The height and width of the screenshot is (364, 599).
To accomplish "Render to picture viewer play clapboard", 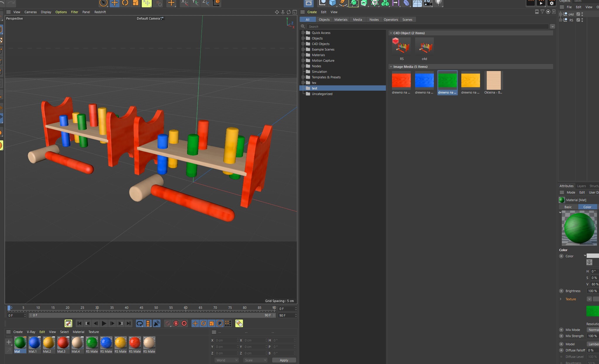I will [x=541, y=3].
